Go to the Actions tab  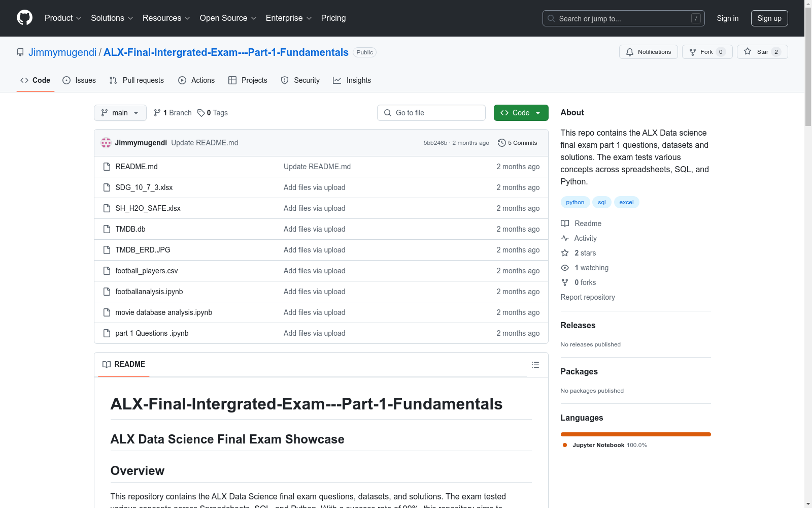pyautogui.click(x=196, y=80)
